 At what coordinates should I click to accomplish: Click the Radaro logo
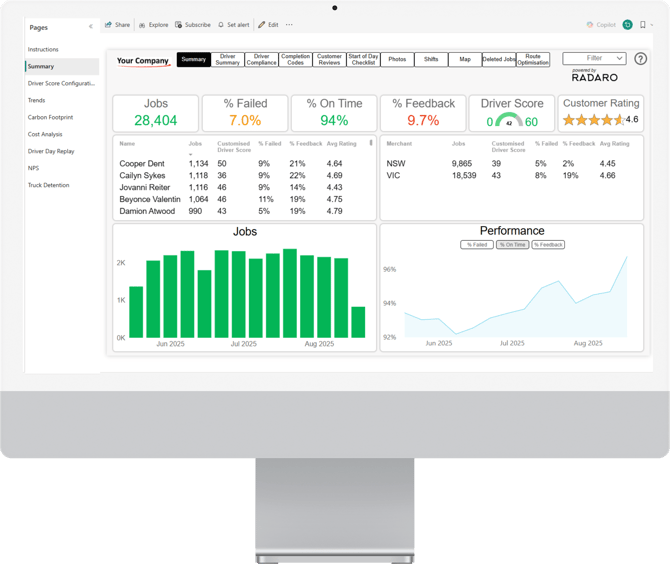point(594,76)
